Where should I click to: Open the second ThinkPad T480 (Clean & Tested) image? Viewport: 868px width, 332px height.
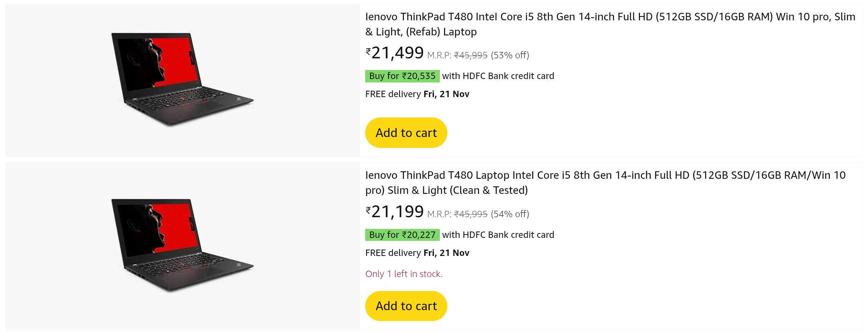pyautogui.click(x=182, y=245)
